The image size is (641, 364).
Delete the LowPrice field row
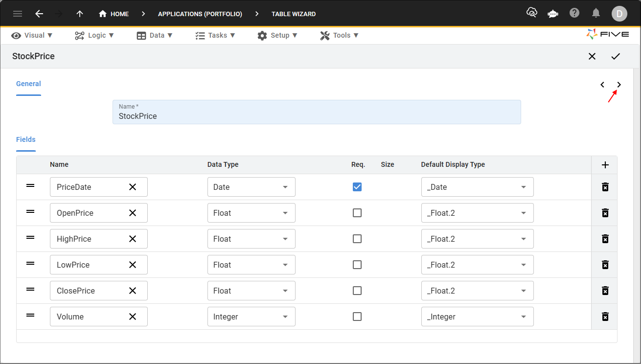click(605, 265)
